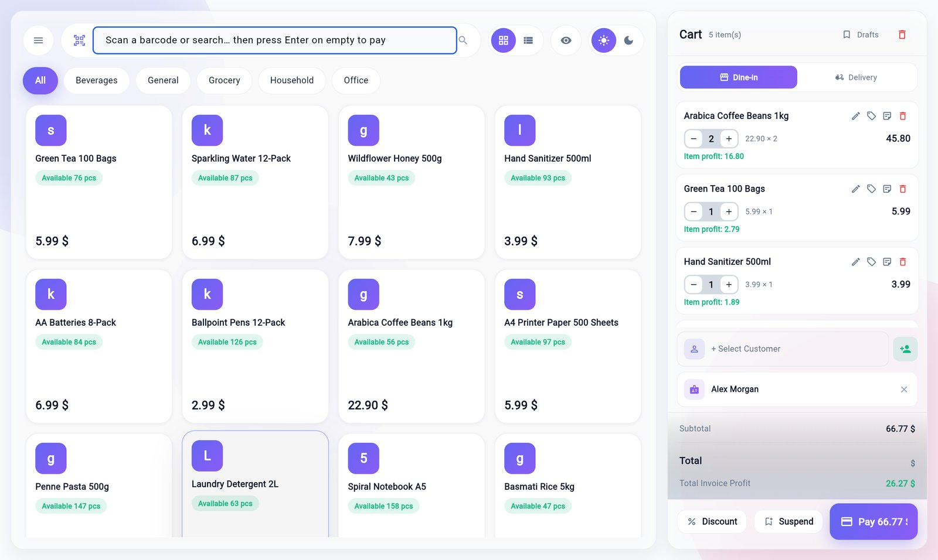Open saved Drafts

[x=861, y=35]
